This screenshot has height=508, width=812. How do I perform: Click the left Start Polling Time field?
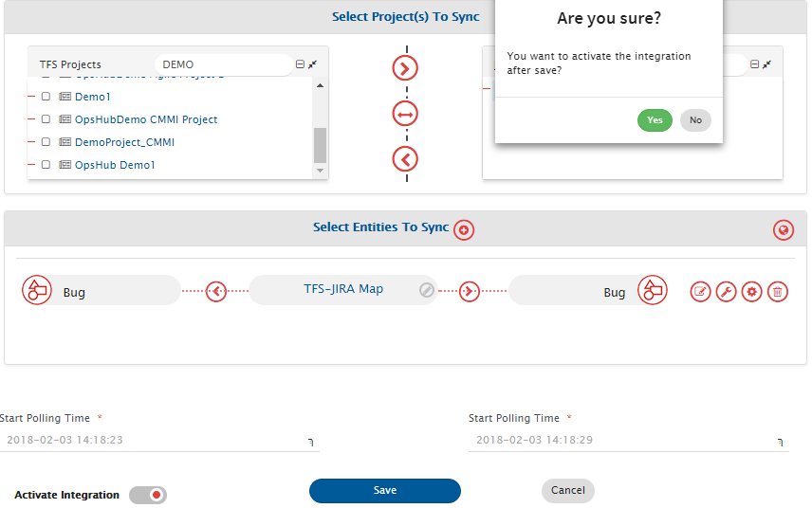point(157,440)
